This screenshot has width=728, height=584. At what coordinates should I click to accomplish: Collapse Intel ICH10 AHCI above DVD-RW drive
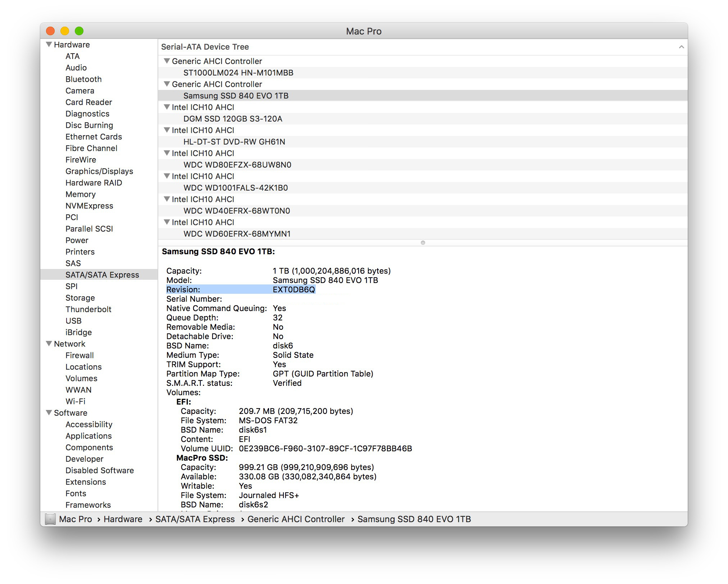[x=167, y=130]
